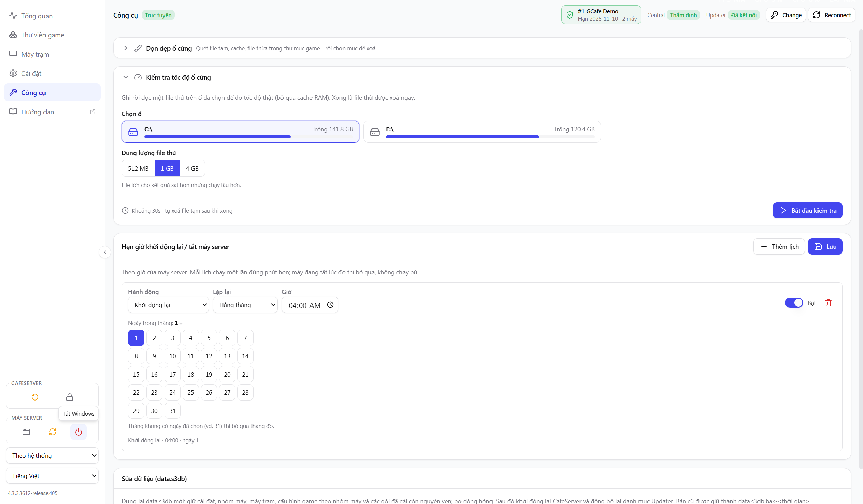This screenshot has width=863, height=504.
Task: Click the CafeServer lock icon
Action: [69, 397]
